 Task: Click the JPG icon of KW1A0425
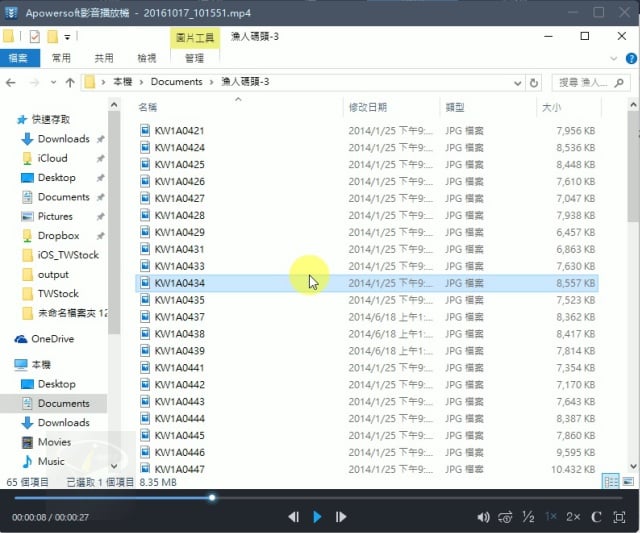[x=144, y=164]
